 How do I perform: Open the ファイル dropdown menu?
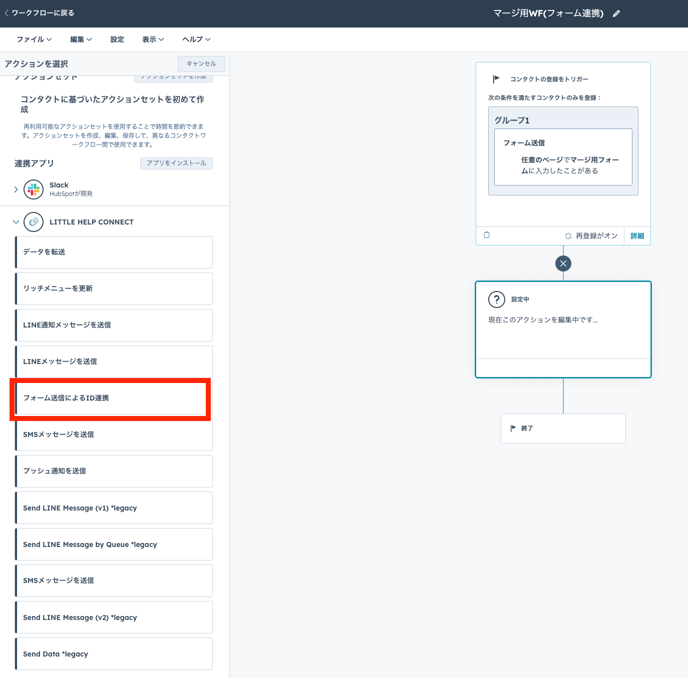coord(34,39)
